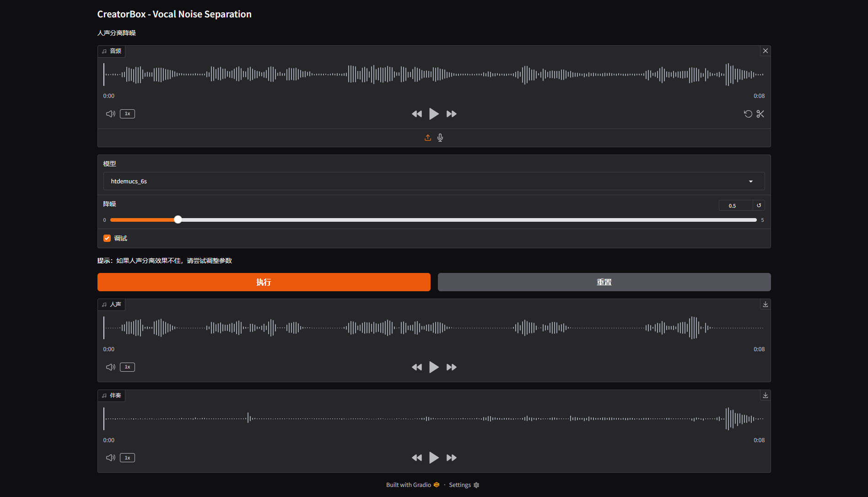
Task: Download the 伴奏 accompaniment audio
Action: [x=766, y=395]
